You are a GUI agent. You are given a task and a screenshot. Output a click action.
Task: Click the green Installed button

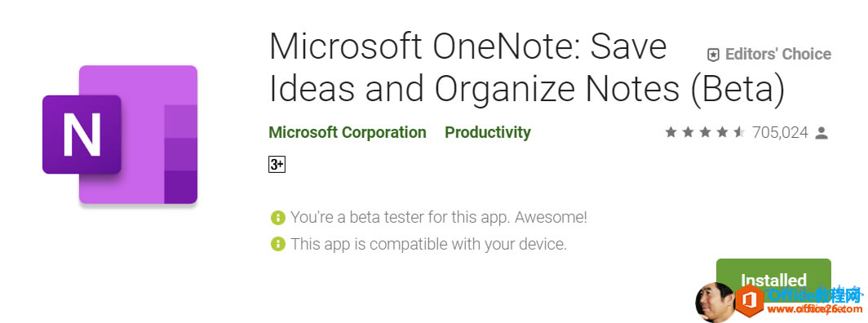click(773, 281)
